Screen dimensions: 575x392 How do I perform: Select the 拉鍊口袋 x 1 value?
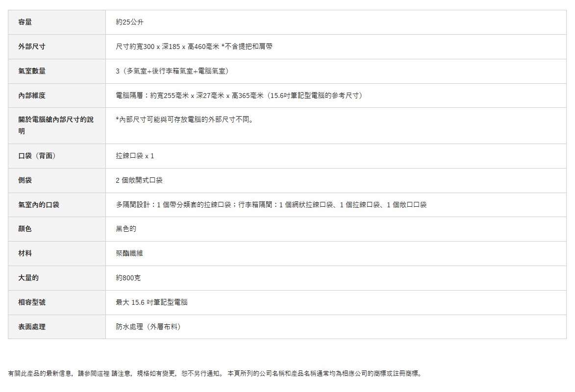135,156
